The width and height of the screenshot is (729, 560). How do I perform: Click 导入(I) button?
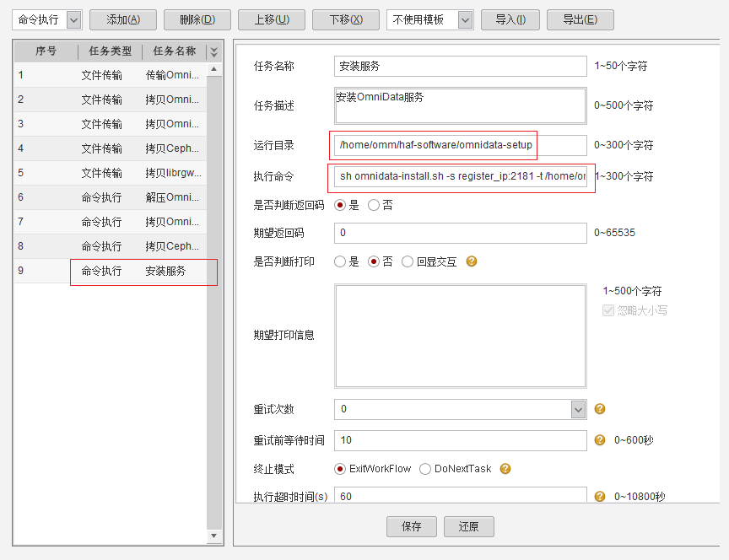510,20
